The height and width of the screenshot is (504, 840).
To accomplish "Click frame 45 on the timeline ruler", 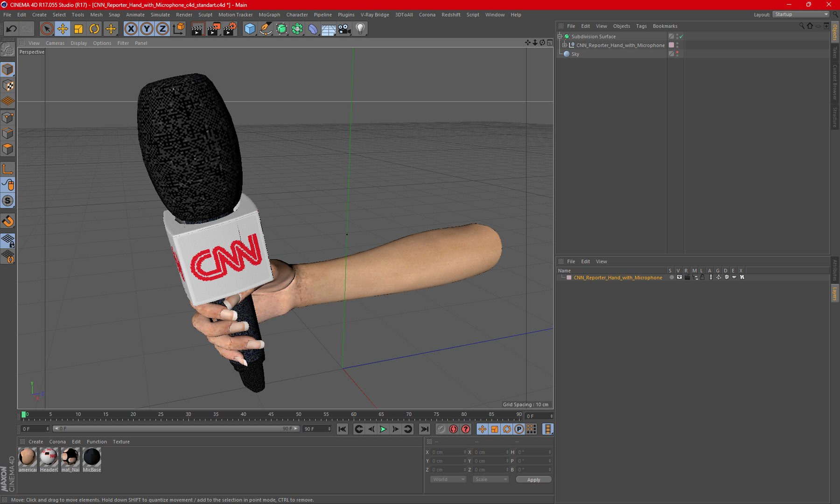I will click(x=271, y=414).
